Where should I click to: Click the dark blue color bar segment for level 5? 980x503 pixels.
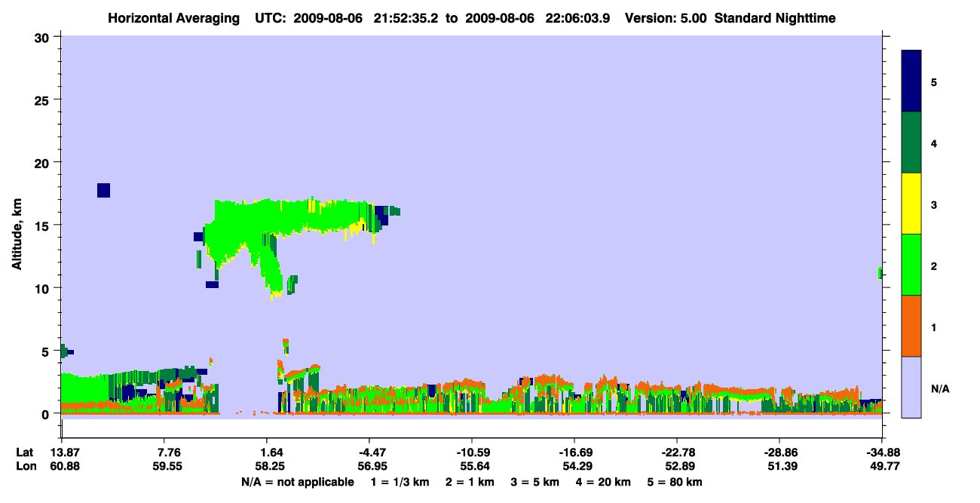[x=911, y=81]
